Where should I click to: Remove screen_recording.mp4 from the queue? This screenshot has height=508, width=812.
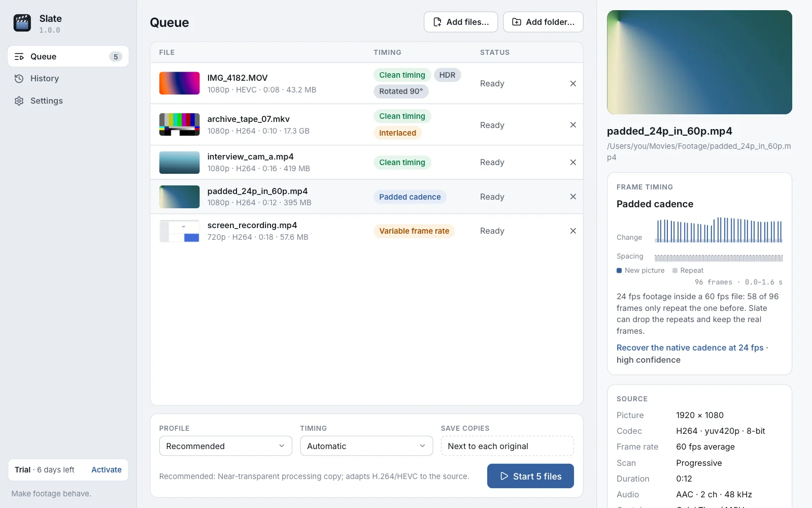tap(573, 231)
